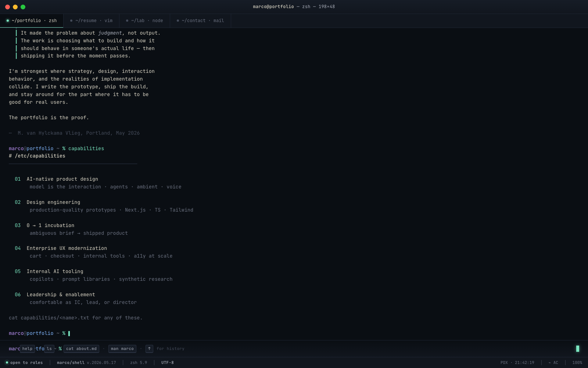Click the help command chip
Viewport: 588px width, 368px height.
click(x=27, y=349)
